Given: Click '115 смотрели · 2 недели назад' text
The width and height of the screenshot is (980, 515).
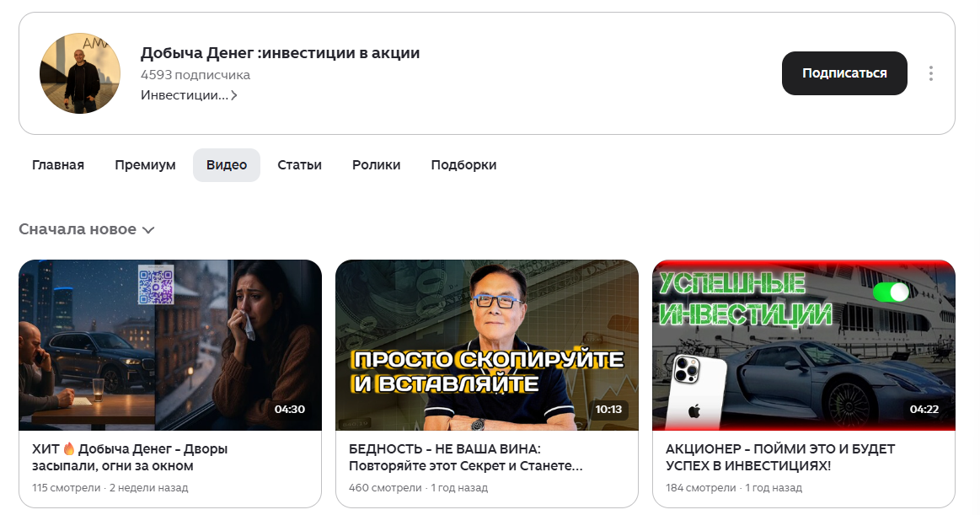Looking at the screenshot, I should [x=110, y=487].
